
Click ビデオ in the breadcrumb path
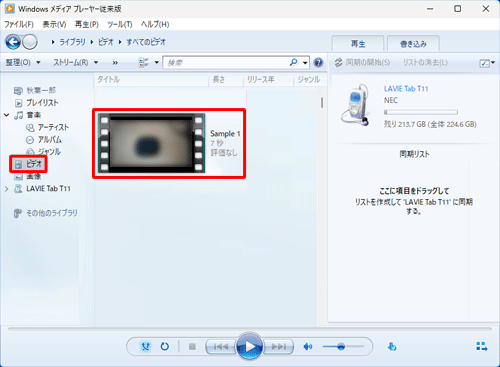[106, 42]
